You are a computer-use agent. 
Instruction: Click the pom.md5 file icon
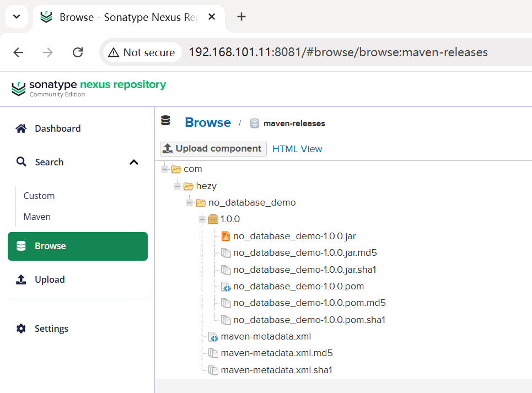226,303
